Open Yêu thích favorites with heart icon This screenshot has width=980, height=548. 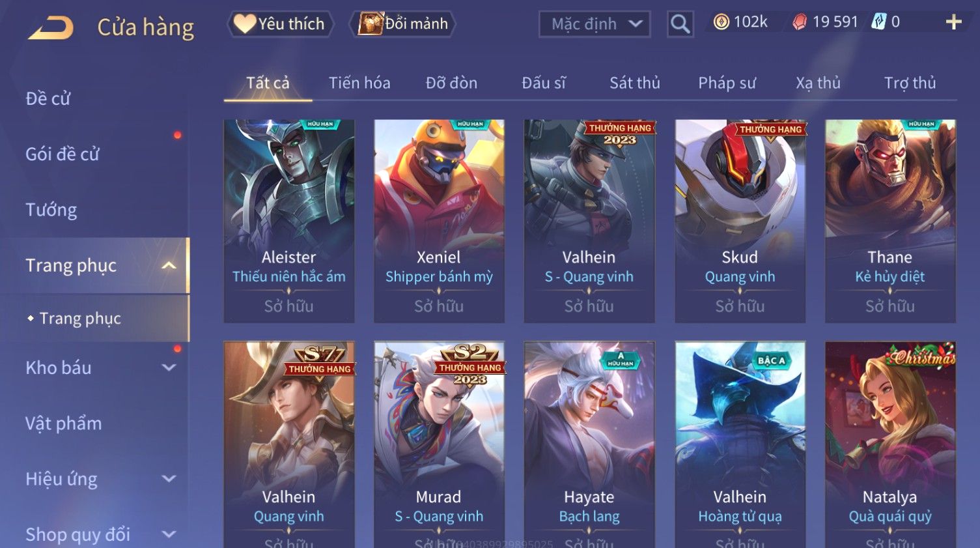coord(280,24)
